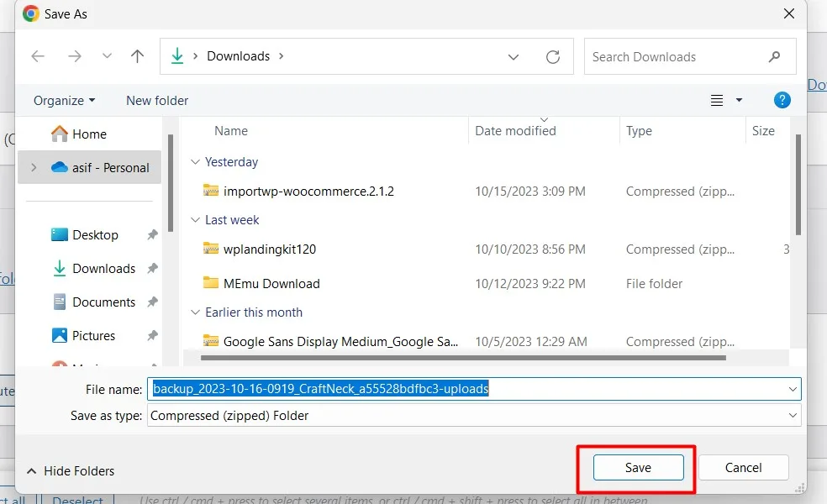The width and height of the screenshot is (827, 504).
Task: Open Documents in the navigation pane
Action: 94,302
